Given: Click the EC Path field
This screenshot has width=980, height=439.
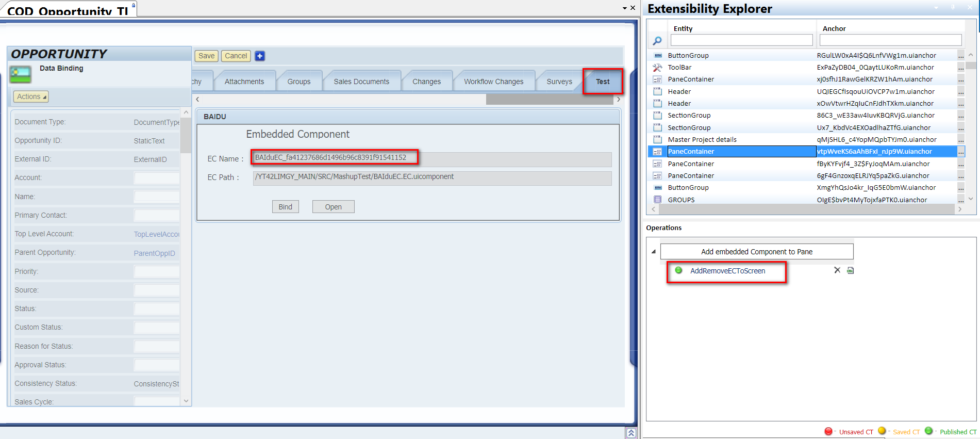Looking at the screenshot, I should [432, 178].
